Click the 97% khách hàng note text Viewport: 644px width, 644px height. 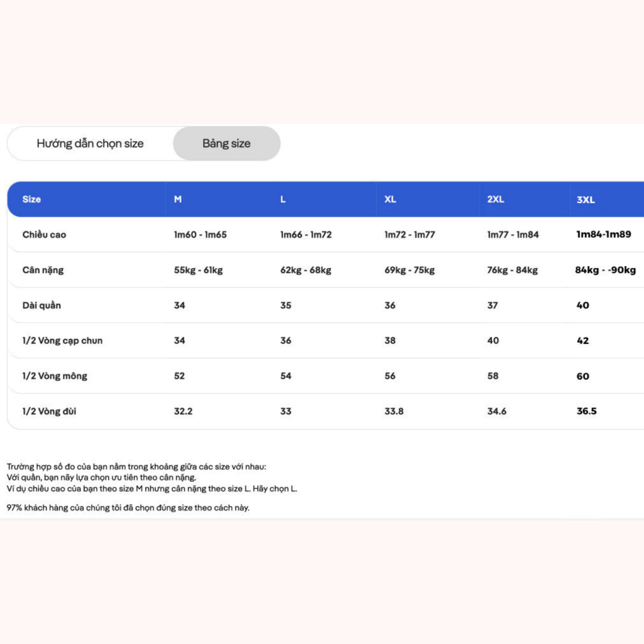coord(128,508)
